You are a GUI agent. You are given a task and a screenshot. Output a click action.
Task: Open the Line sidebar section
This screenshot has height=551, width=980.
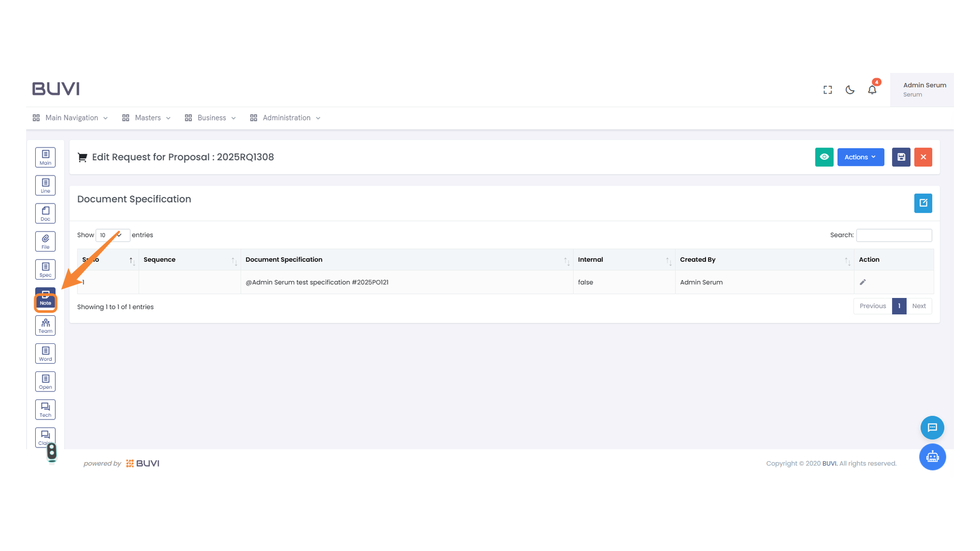(45, 185)
